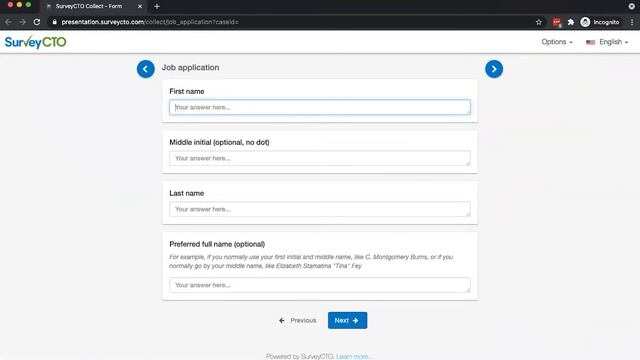Click the US flag icon beside English
640x360 pixels.
pos(590,42)
